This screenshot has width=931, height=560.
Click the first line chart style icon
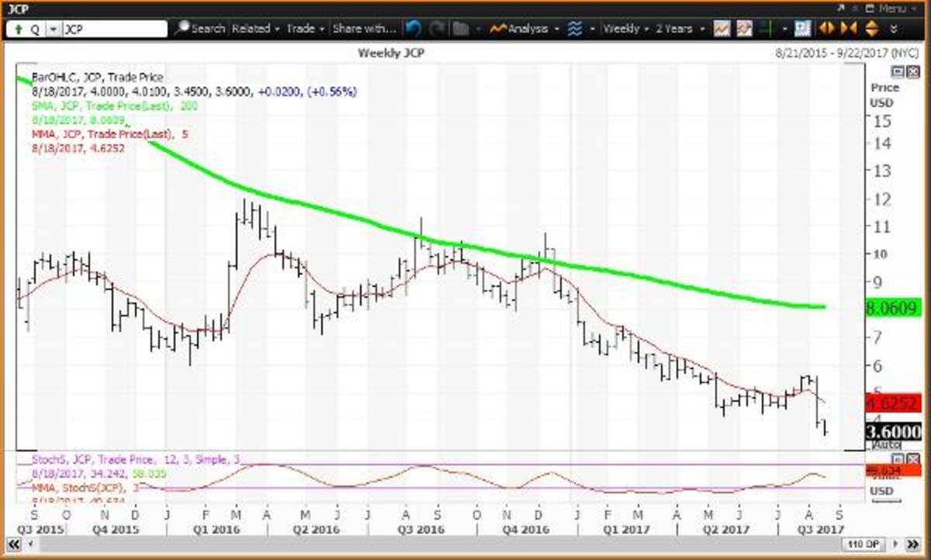[722, 29]
